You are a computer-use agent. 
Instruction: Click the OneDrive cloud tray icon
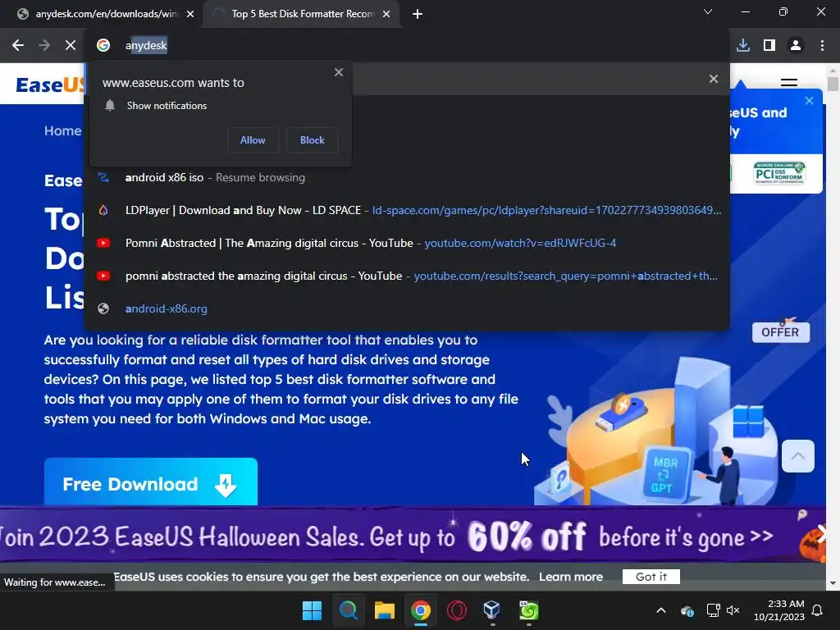tap(687, 610)
